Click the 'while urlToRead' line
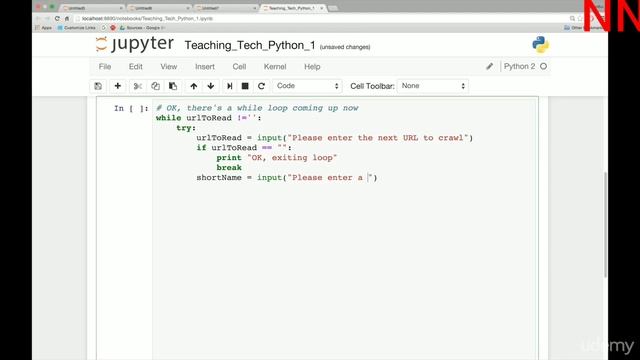The image size is (640, 360). [x=209, y=118]
